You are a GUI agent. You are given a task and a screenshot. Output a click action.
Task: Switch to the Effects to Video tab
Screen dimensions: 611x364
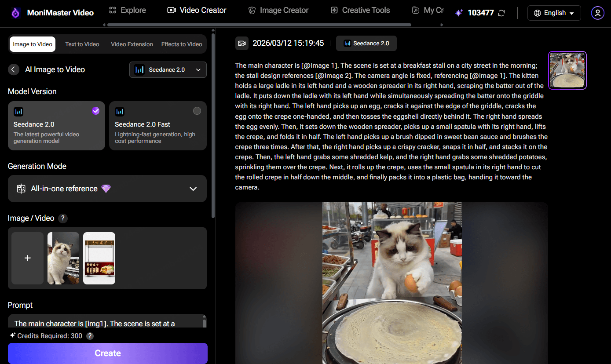[181, 44]
